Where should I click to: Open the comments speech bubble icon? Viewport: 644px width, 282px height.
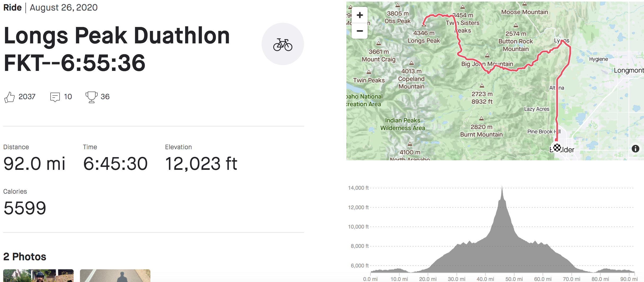pyautogui.click(x=55, y=97)
